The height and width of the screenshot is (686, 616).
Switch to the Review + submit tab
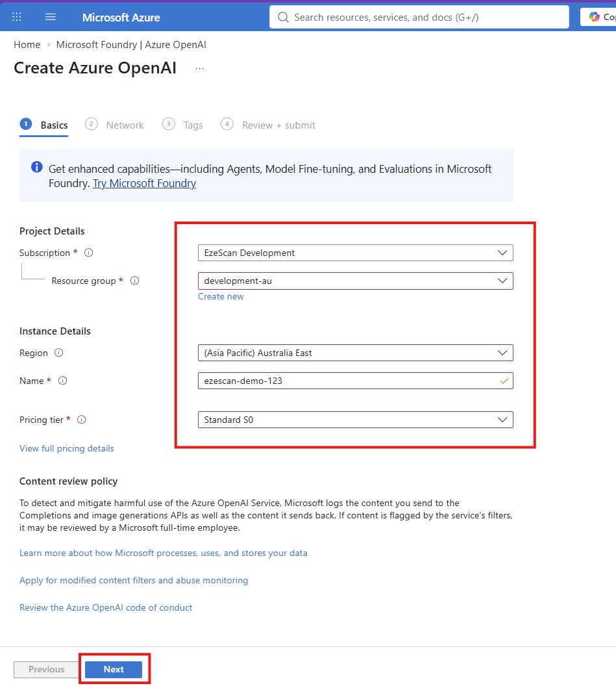tap(268, 125)
